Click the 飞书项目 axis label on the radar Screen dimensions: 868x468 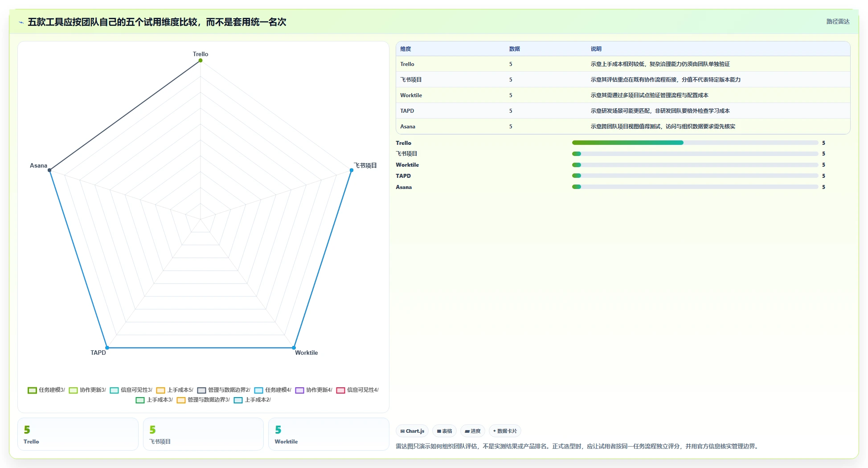pyautogui.click(x=365, y=165)
